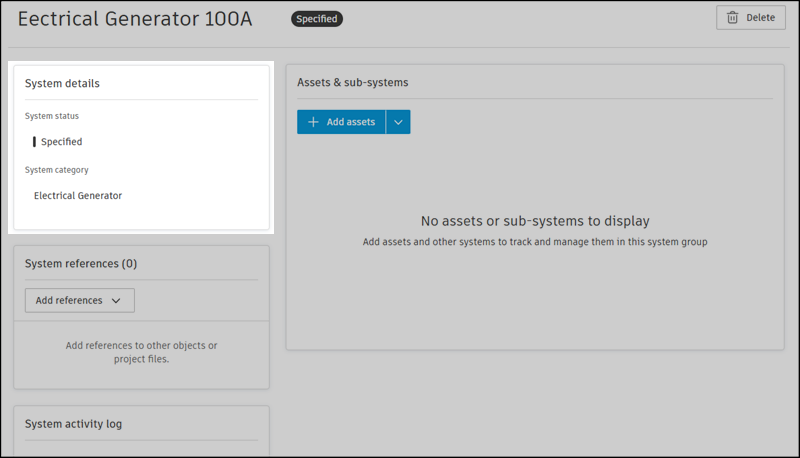Open the Add assets dropdown arrow
Screen dimensions: 800x458
pyautogui.click(x=398, y=122)
